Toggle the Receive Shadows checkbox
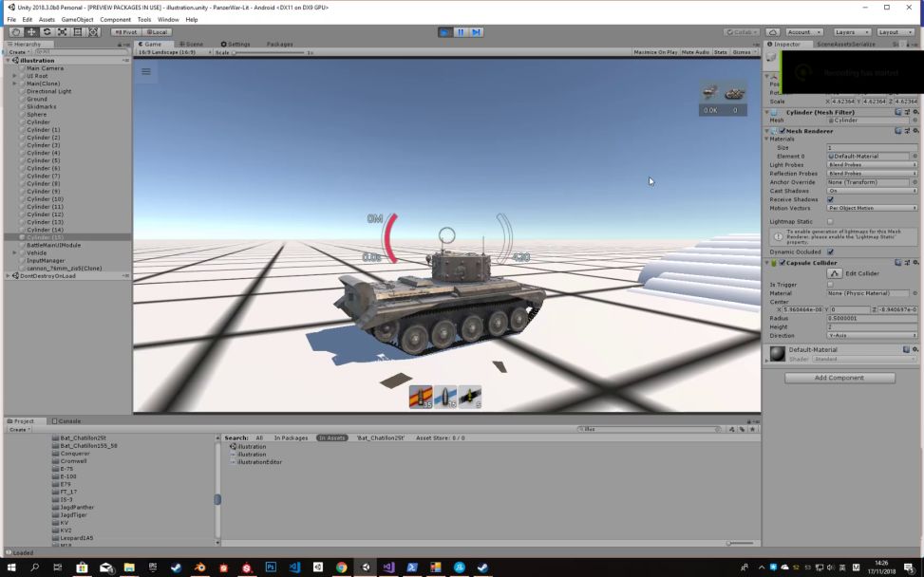The height and width of the screenshot is (577, 924). coord(830,199)
